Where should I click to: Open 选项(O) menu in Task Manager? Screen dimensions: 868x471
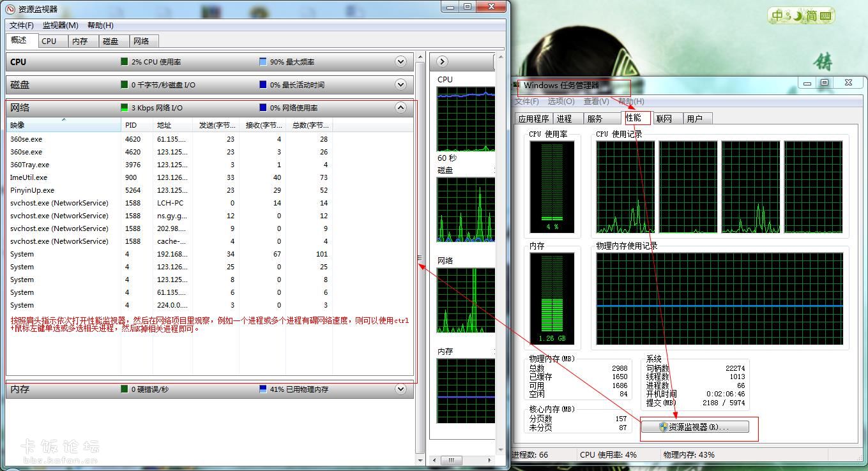pos(561,101)
